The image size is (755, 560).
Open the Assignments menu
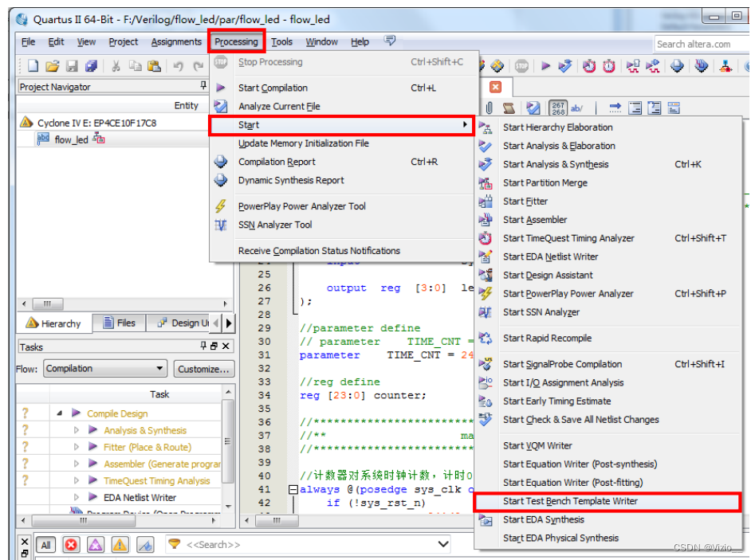coord(176,42)
